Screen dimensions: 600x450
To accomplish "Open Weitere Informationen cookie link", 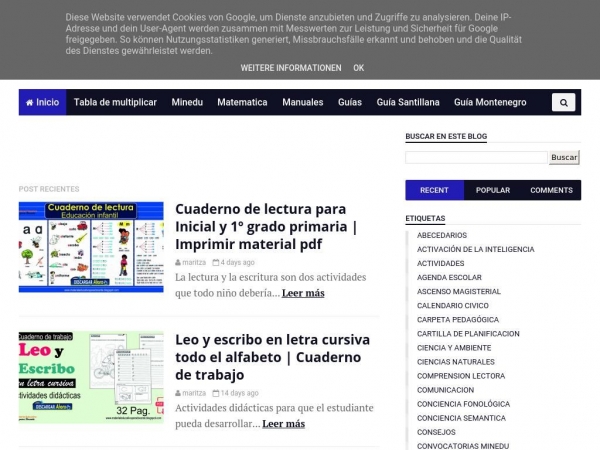I will pyautogui.click(x=291, y=68).
